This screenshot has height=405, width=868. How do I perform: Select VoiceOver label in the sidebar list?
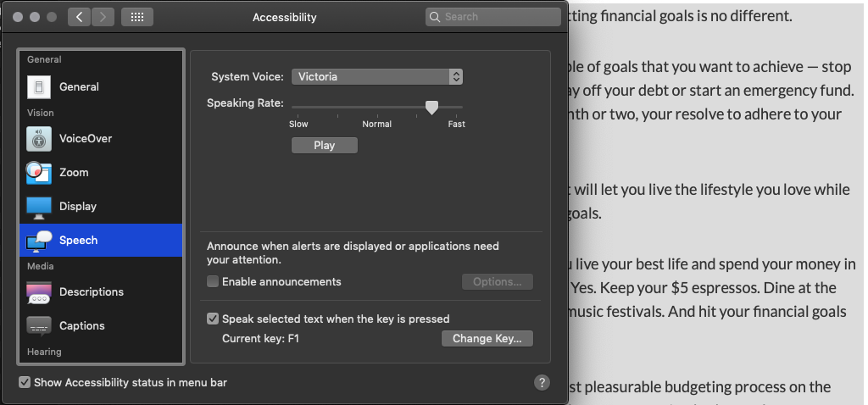tap(86, 138)
